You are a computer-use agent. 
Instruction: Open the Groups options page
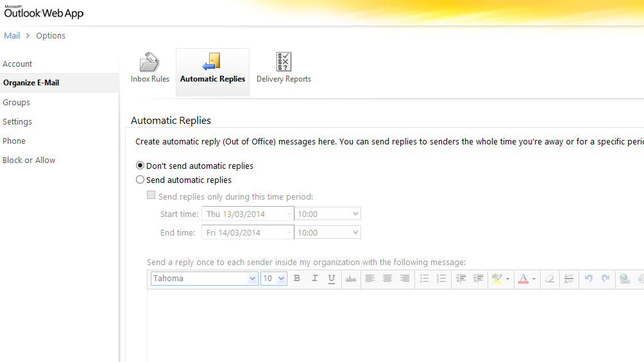[17, 102]
